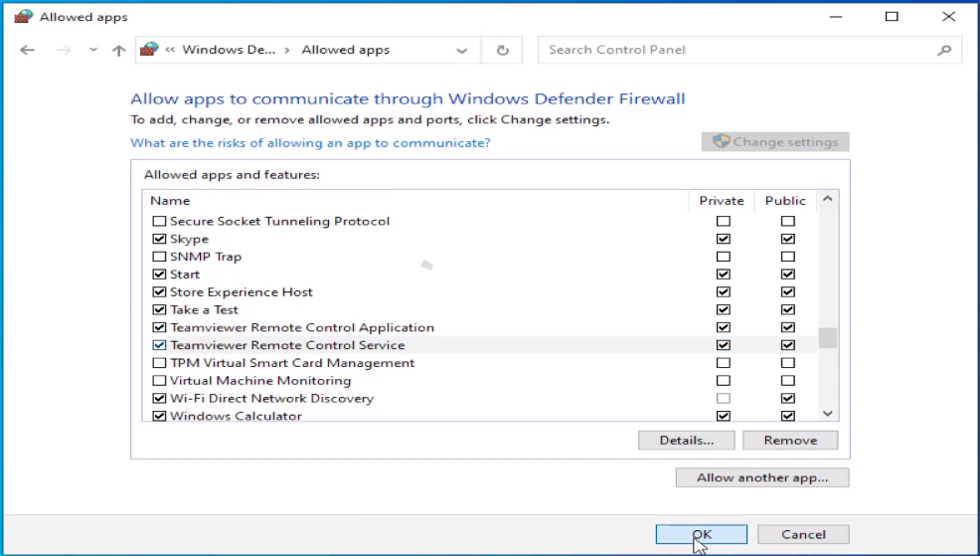The image size is (980, 556).
Task: Toggle Public checkbox for Skype
Action: tap(787, 239)
